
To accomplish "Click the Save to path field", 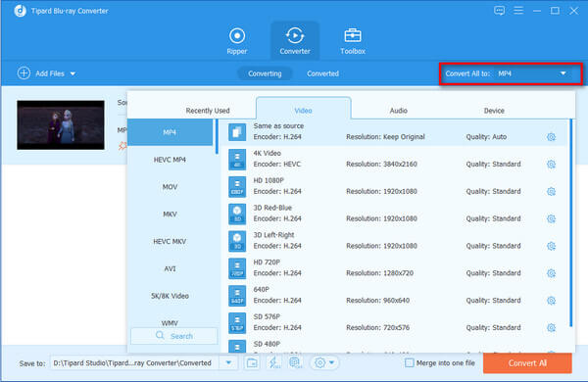I will [134, 362].
